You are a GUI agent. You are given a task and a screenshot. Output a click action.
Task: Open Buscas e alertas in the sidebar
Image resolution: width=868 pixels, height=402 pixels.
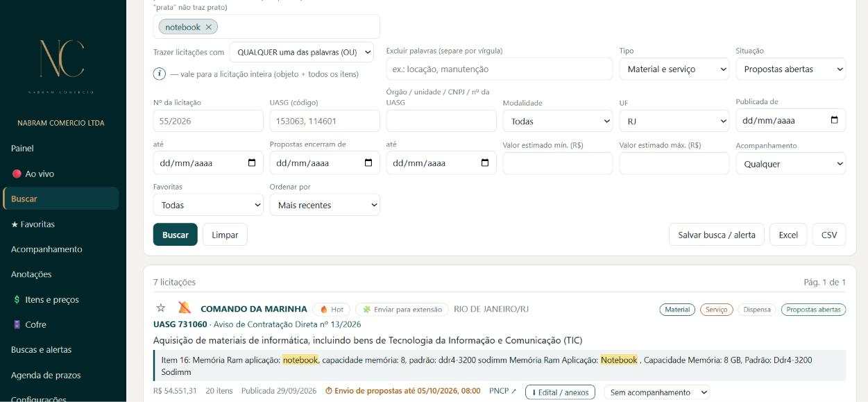[41, 350]
